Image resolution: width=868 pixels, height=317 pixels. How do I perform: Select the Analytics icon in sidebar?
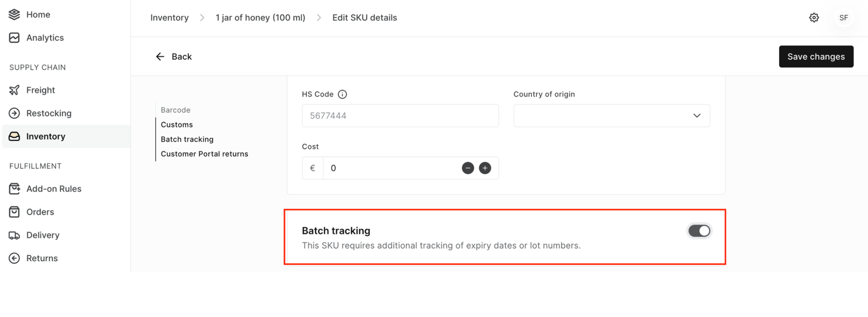pos(14,37)
